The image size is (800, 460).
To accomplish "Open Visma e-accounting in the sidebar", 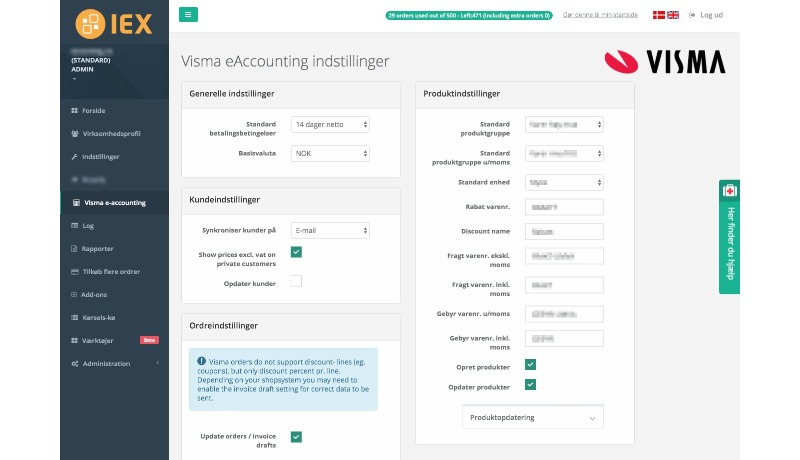I will [x=114, y=202].
